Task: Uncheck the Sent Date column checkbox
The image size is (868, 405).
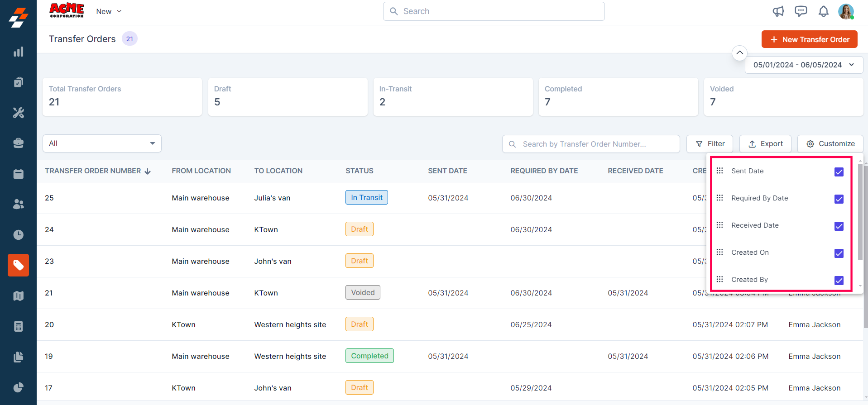Action: tap(839, 172)
